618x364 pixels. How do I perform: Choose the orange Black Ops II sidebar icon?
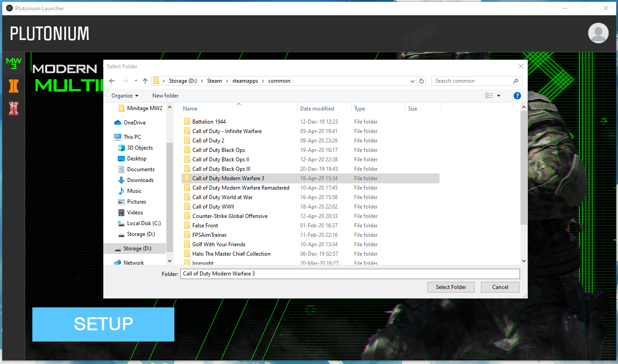pos(13,86)
